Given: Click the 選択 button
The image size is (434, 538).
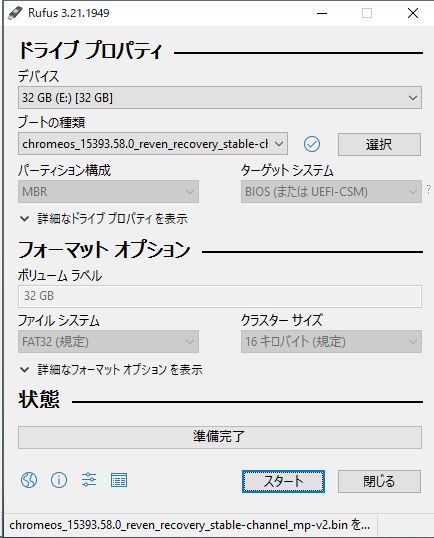Looking at the screenshot, I should click(379, 144).
